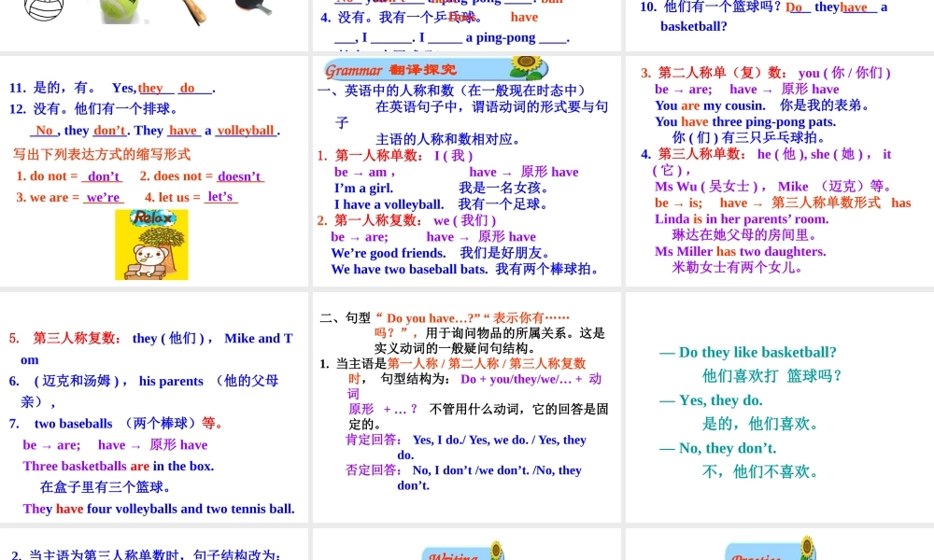
Task: Click the line 'You have three ping-pong pats.'
Action: [x=745, y=121]
